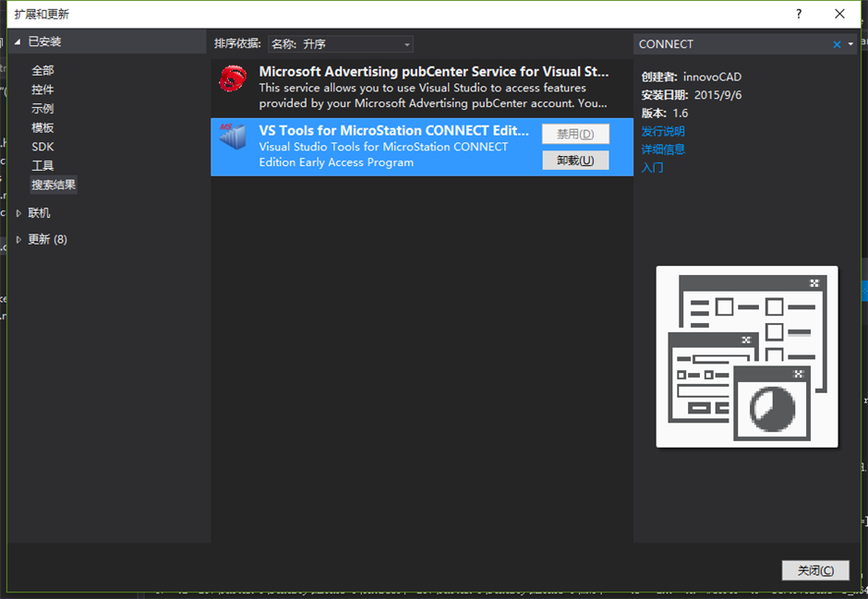Click the pubCenter description starting 'This service allows'
This screenshot has width=868, height=599.
click(x=433, y=96)
